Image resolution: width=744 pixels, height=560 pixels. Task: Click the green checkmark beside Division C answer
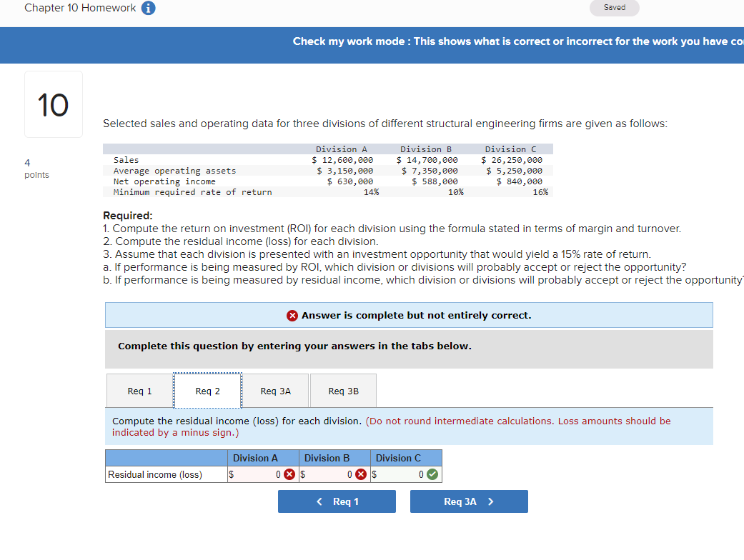point(432,474)
